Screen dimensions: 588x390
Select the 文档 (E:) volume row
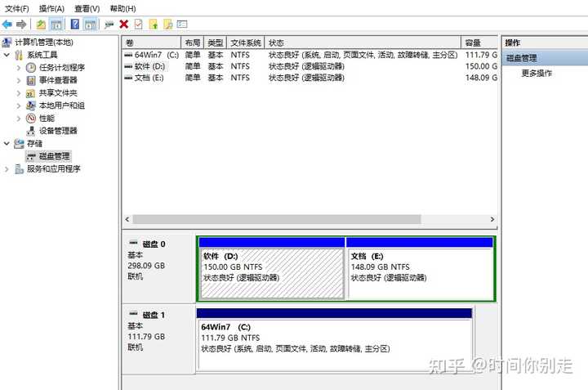pyautogui.click(x=310, y=78)
